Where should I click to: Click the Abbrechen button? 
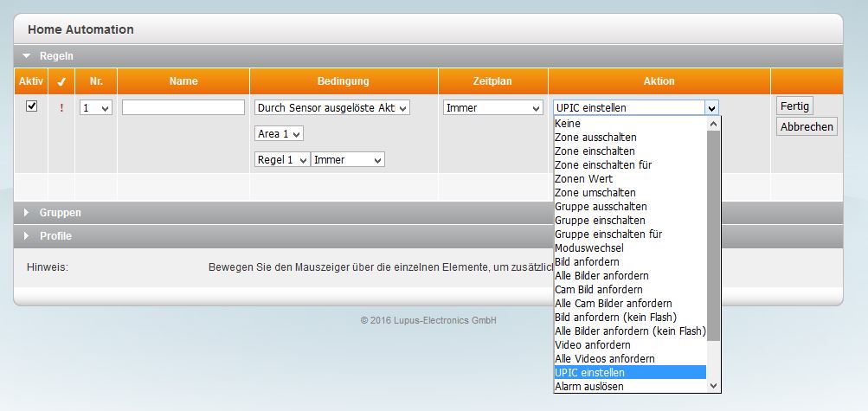tap(807, 127)
